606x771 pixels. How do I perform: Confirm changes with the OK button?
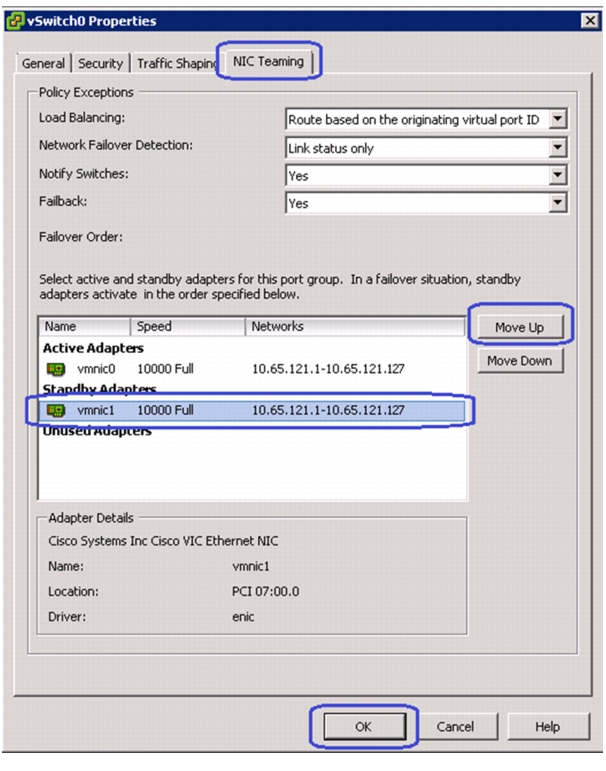pyautogui.click(x=364, y=727)
